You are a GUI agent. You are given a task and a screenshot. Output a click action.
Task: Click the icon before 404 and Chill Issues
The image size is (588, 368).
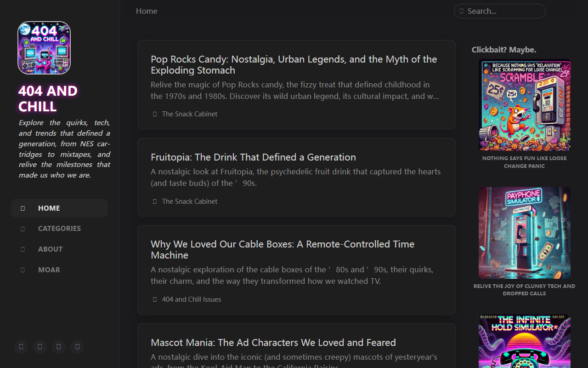point(155,299)
